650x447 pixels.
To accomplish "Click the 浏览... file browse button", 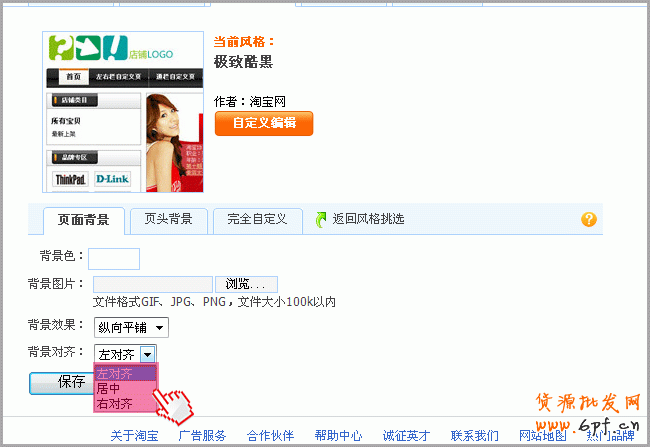I will pos(245,284).
